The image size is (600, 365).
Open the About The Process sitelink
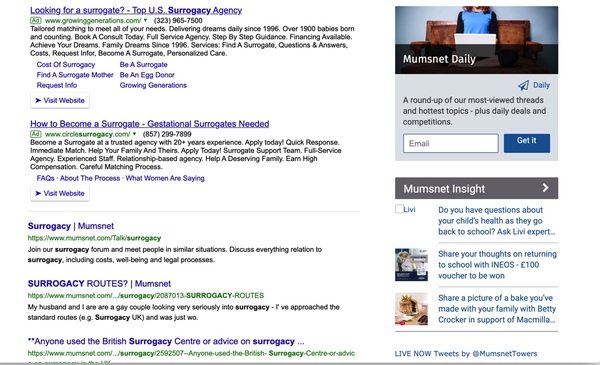click(90, 178)
